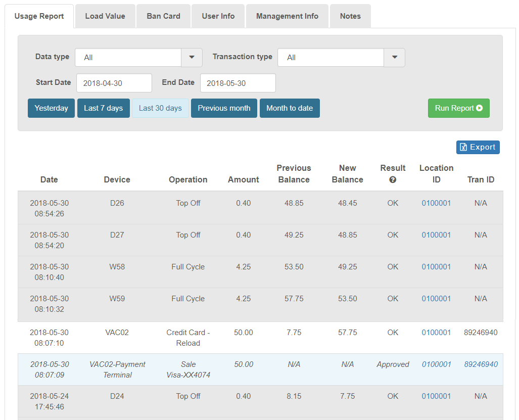Select the Previous month range

(x=224, y=108)
